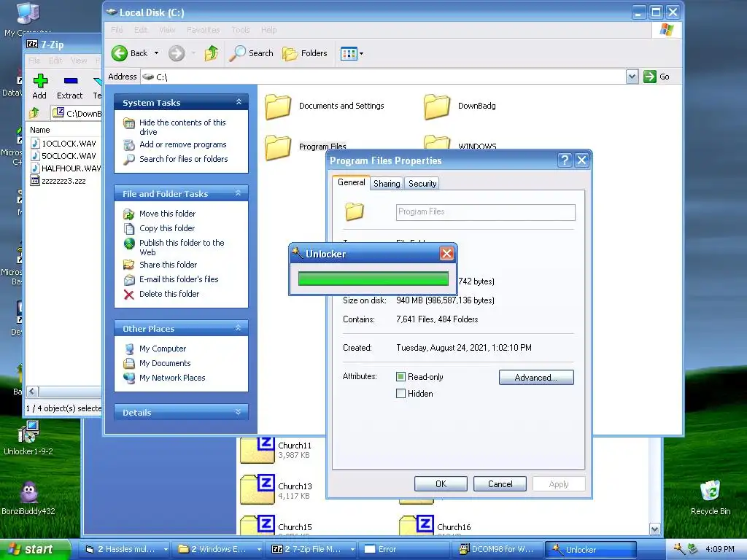Click Publish this folder to the Web

coord(182,248)
